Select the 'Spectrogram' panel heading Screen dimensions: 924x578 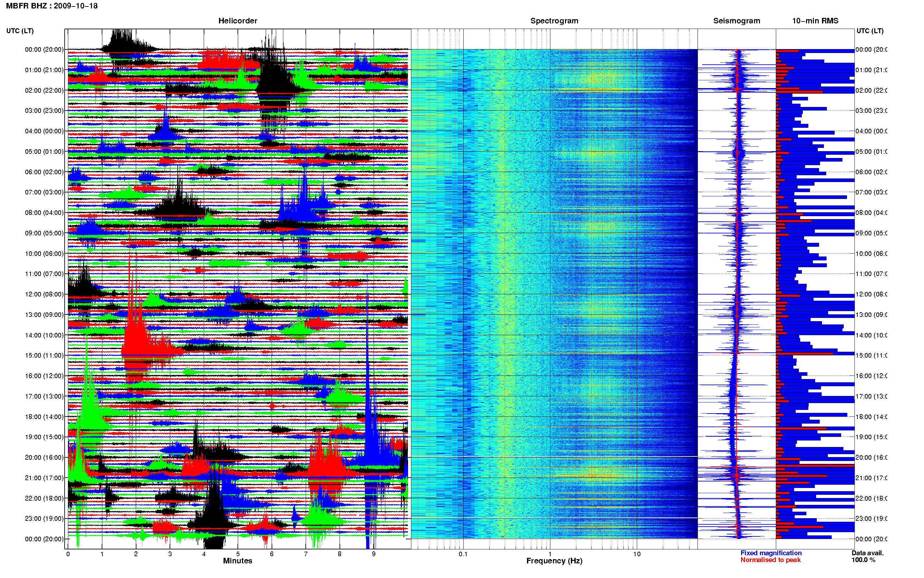pyautogui.click(x=554, y=21)
